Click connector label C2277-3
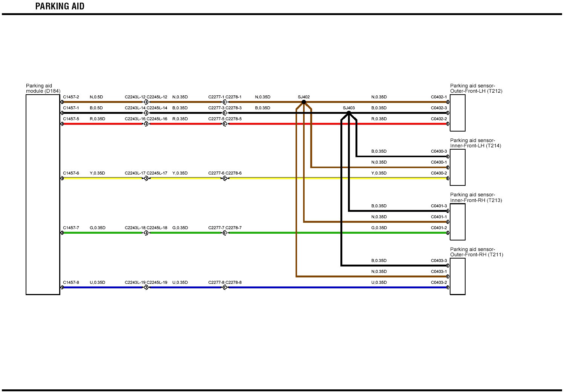Screen dimensions: 570x392 click(216, 108)
